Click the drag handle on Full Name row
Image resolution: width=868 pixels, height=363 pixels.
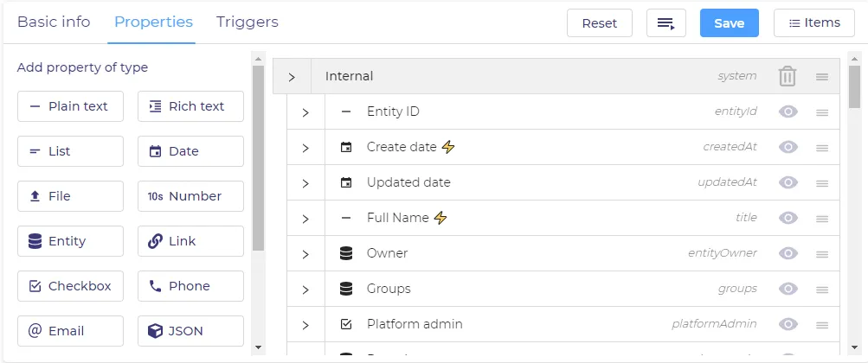(x=822, y=219)
